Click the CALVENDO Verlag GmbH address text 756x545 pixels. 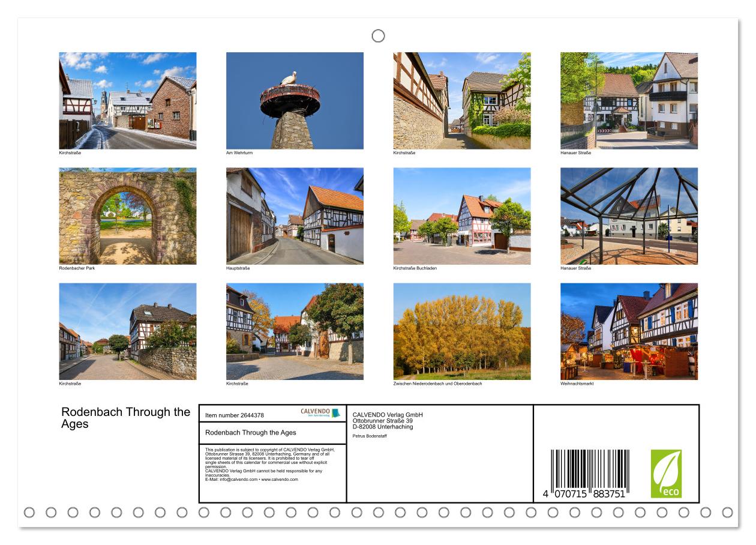click(388, 421)
